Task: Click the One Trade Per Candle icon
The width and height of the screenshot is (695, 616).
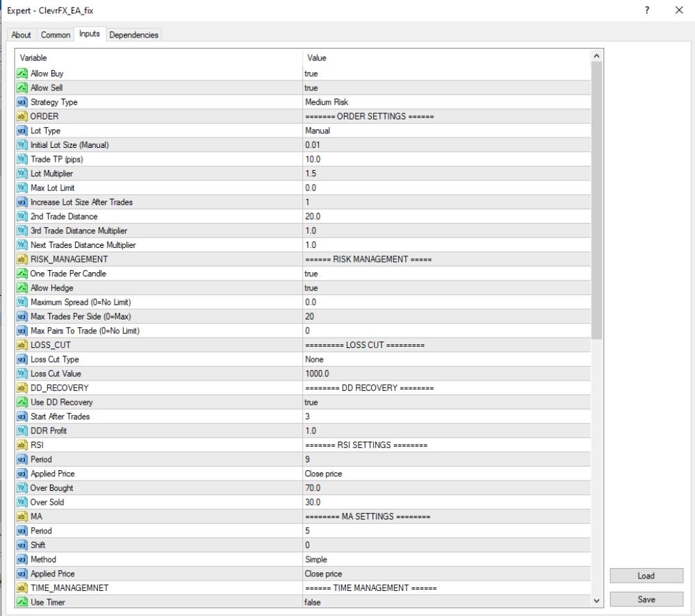Action: (x=22, y=274)
